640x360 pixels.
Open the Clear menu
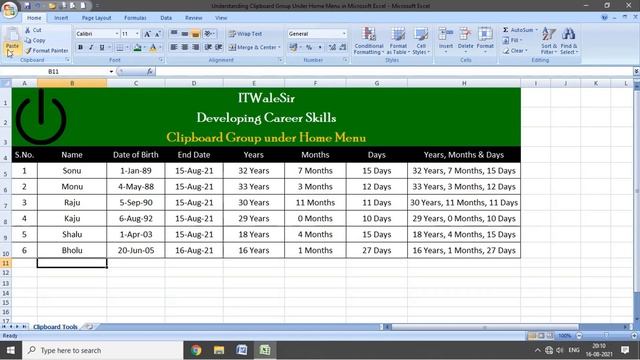tap(515, 51)
